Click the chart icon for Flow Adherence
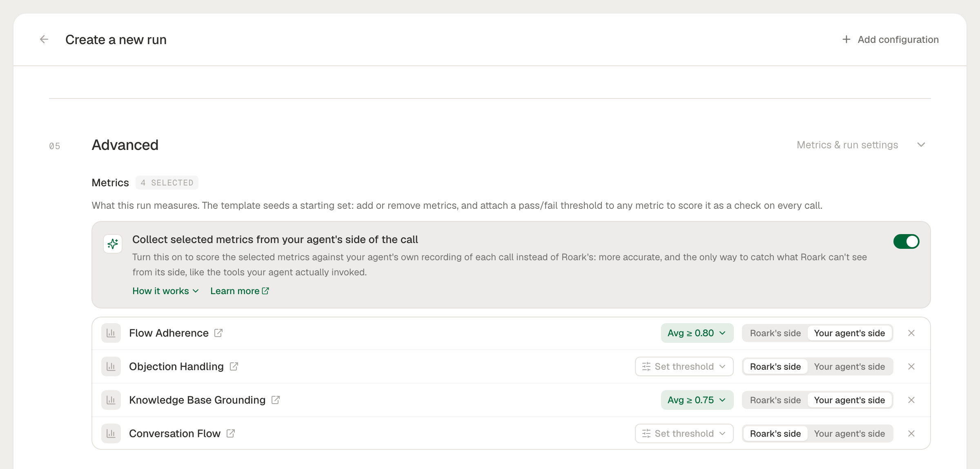This screenshot has width=980, height=469. click(111, 333)
